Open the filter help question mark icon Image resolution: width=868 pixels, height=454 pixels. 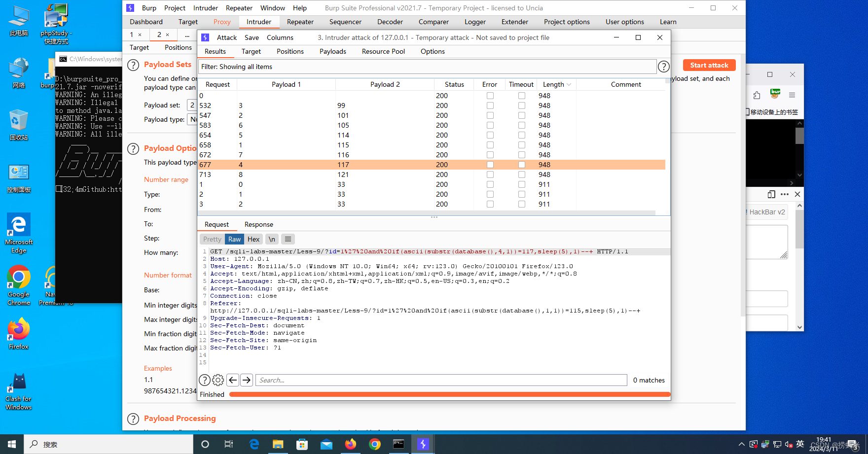[x=664, y=67]
